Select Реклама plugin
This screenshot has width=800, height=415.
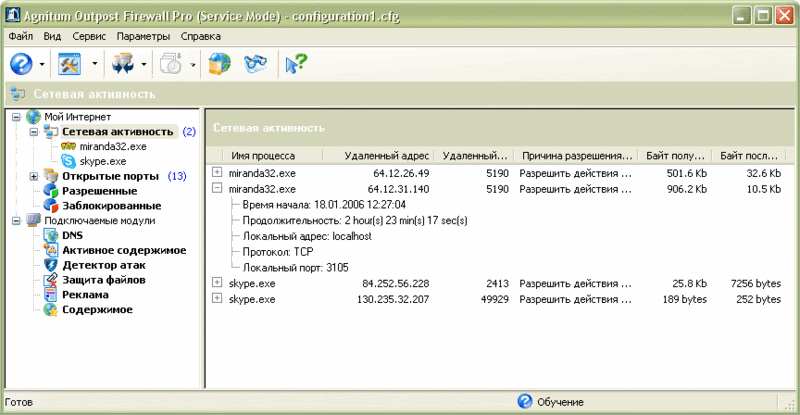85,295
